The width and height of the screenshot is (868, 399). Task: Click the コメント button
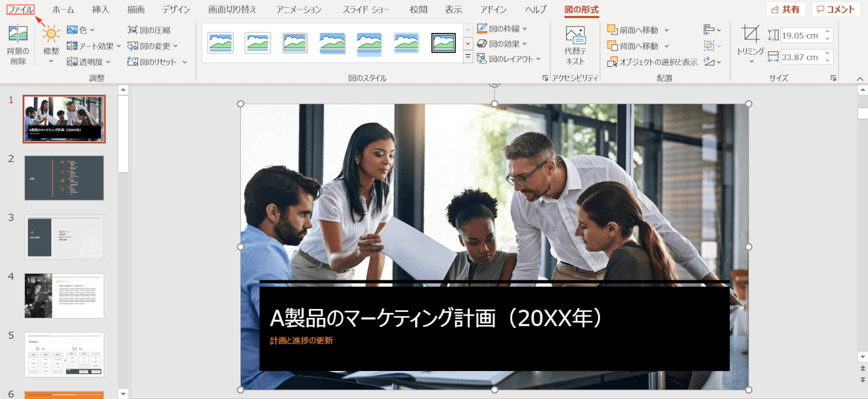pos(835,10)
